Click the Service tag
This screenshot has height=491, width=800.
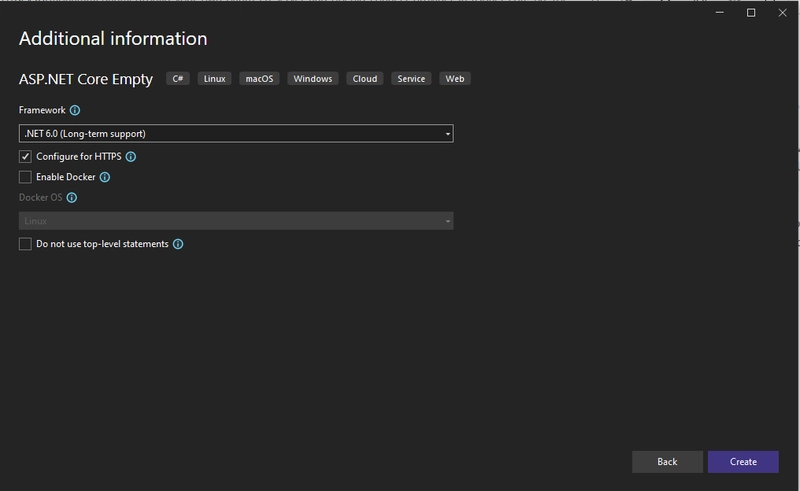coord(411,79)
